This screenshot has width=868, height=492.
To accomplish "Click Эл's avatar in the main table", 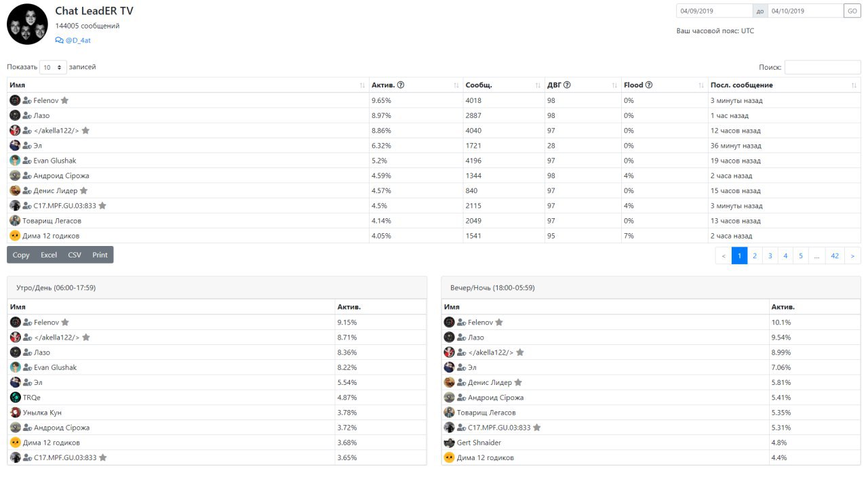I will pos(15,145).
